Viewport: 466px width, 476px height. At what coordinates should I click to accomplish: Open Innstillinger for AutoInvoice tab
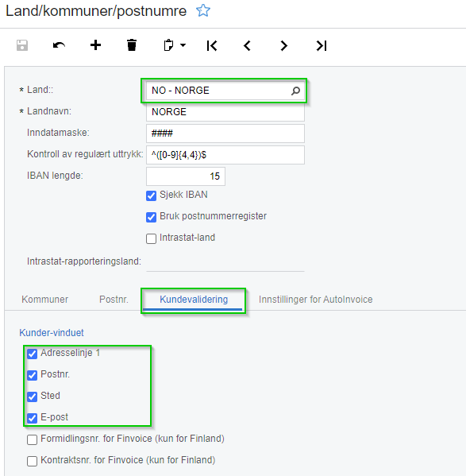point(315,300)
